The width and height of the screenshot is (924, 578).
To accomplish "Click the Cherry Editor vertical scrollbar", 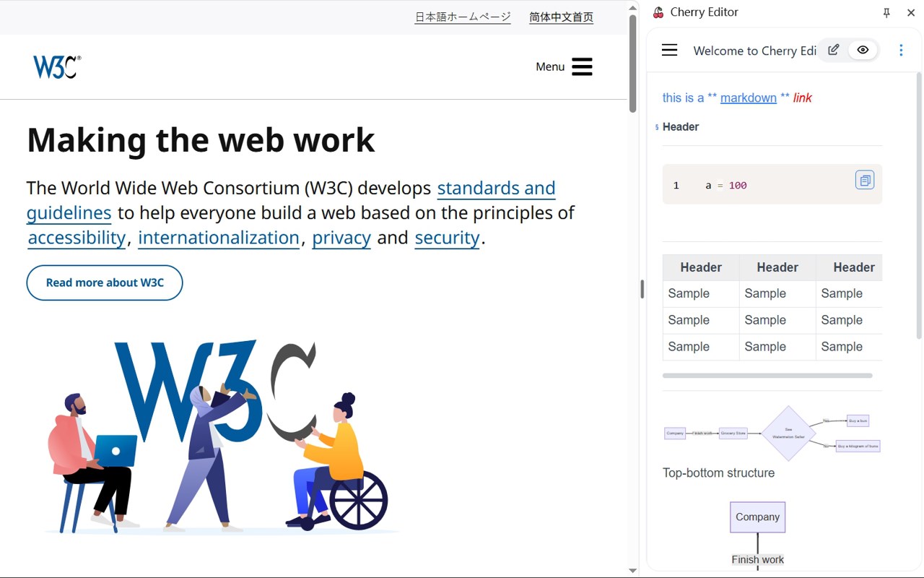I will [919, 206].
